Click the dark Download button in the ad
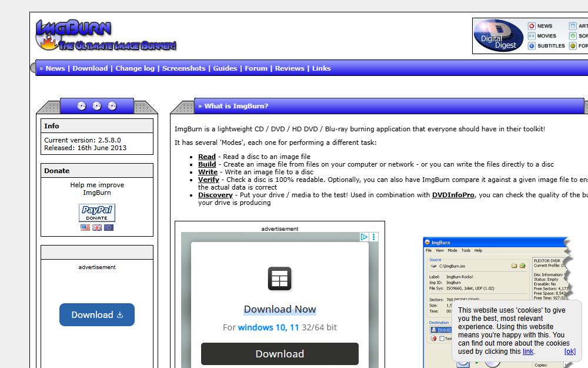588x368 pixels. [280, 354]
